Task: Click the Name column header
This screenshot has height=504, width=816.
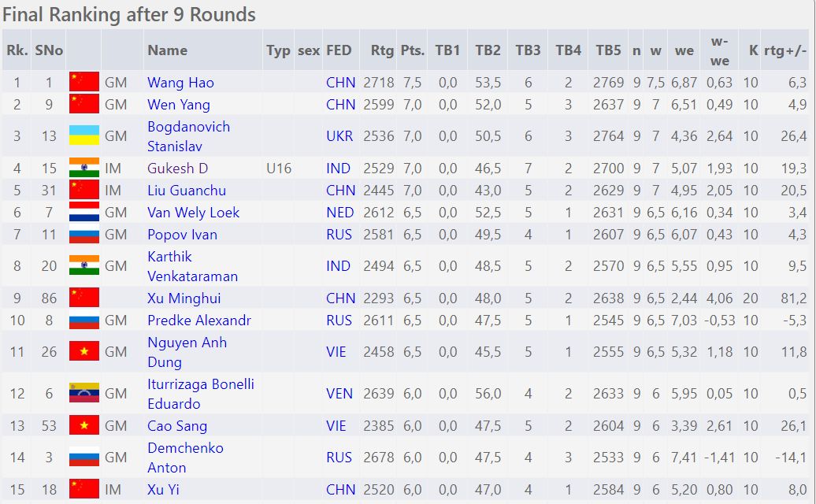Action: (167, 50)
